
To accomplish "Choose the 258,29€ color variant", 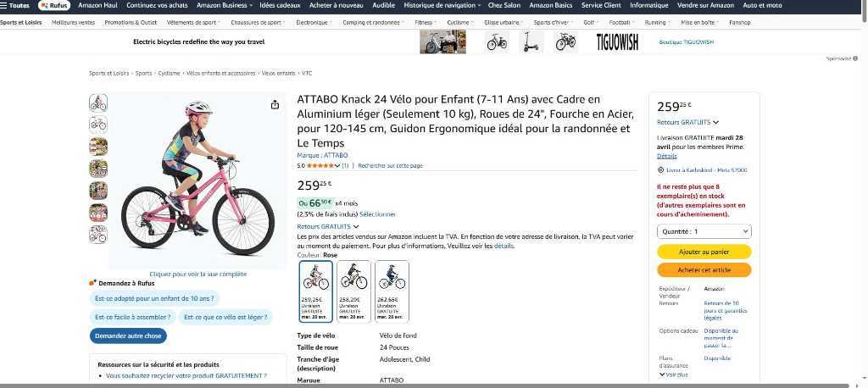I will click(353, 291).
